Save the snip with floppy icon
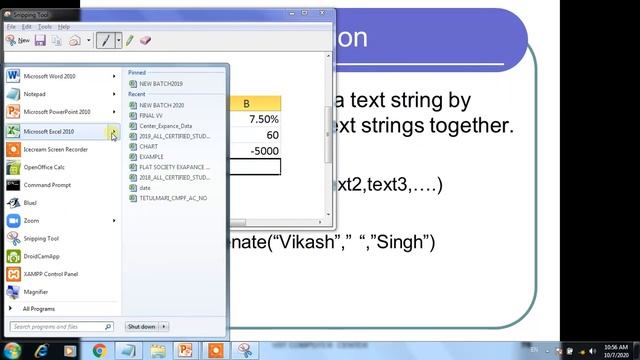 [x=40, y=40]
